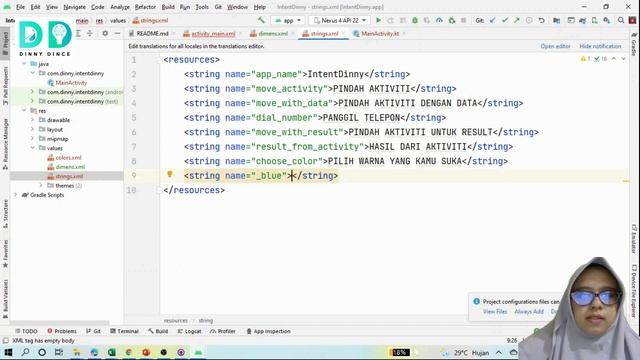Click Git commit green checkmark
Screen dimensions: 640x360
(505, 20)
